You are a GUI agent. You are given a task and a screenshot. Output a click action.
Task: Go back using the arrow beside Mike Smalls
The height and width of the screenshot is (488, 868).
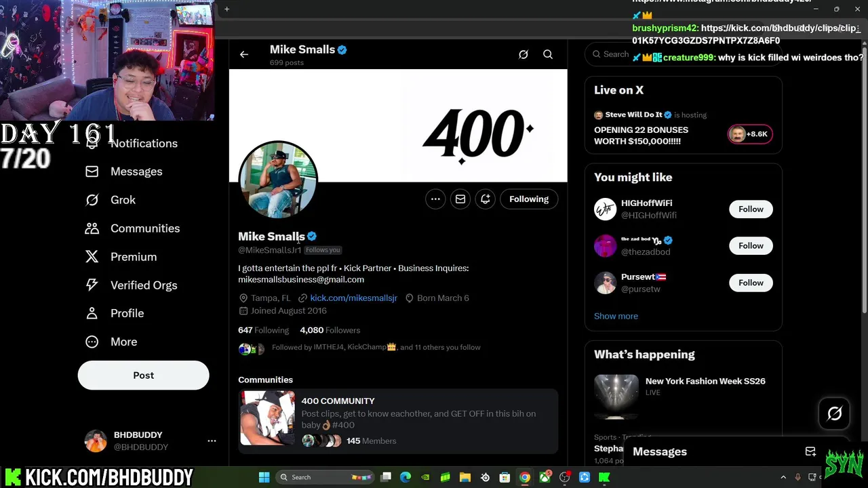click(x=244, y=54)
